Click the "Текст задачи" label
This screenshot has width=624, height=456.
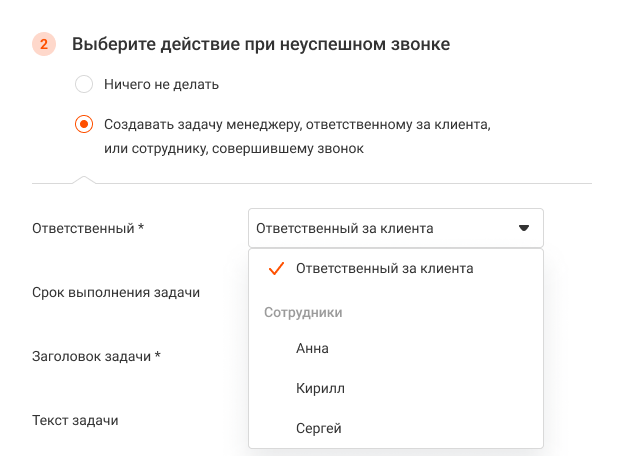[x=75, y=420]
